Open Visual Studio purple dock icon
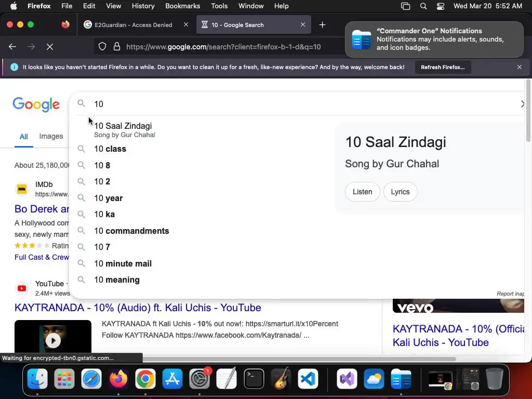 tap(347, 379)
